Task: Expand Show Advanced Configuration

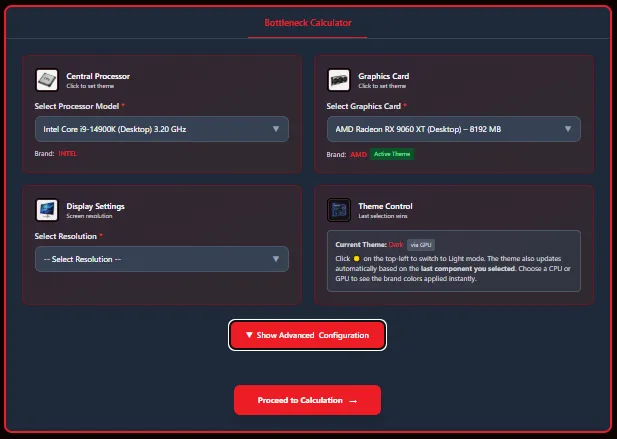Action: click(x=307, y=335)
